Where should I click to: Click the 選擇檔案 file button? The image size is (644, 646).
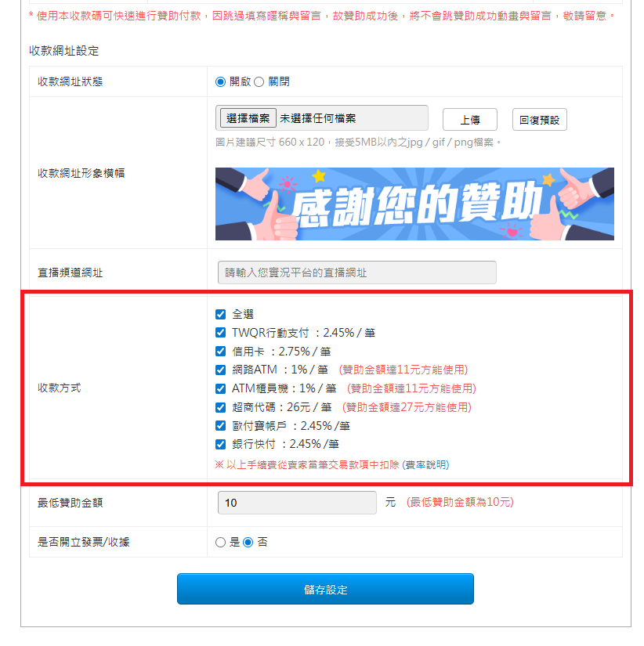pyautogui.click(x=248, y=118)
